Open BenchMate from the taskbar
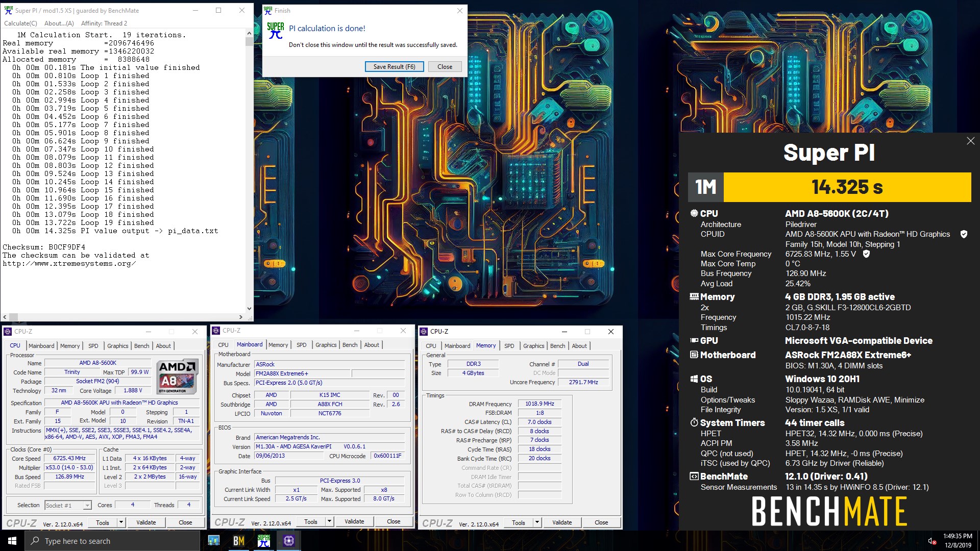 pyautogui.click(x=238, y=541)
